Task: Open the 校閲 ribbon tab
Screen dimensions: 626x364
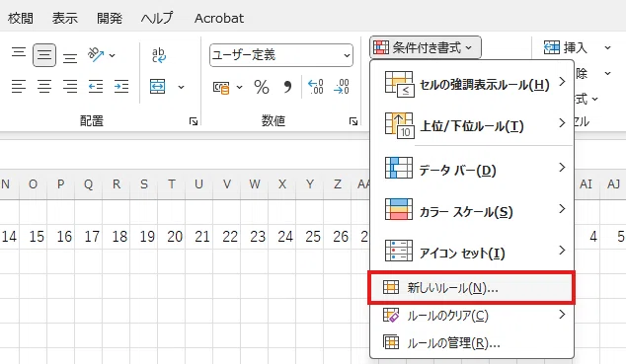Action: click(21, 18)
